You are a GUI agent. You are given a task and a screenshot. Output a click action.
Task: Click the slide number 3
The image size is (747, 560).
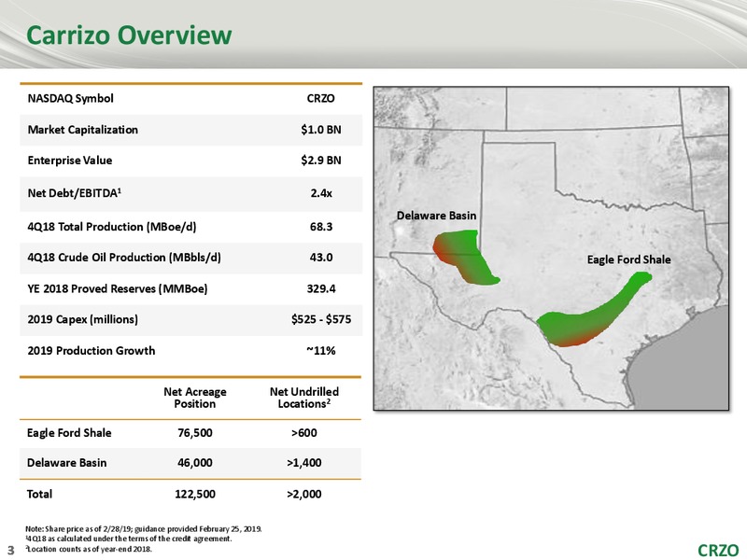tap(11, 551)
